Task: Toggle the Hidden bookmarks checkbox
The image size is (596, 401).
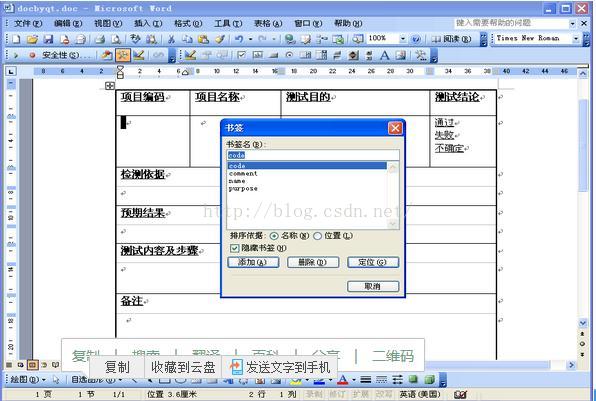Action: click(x=235, y=248)
